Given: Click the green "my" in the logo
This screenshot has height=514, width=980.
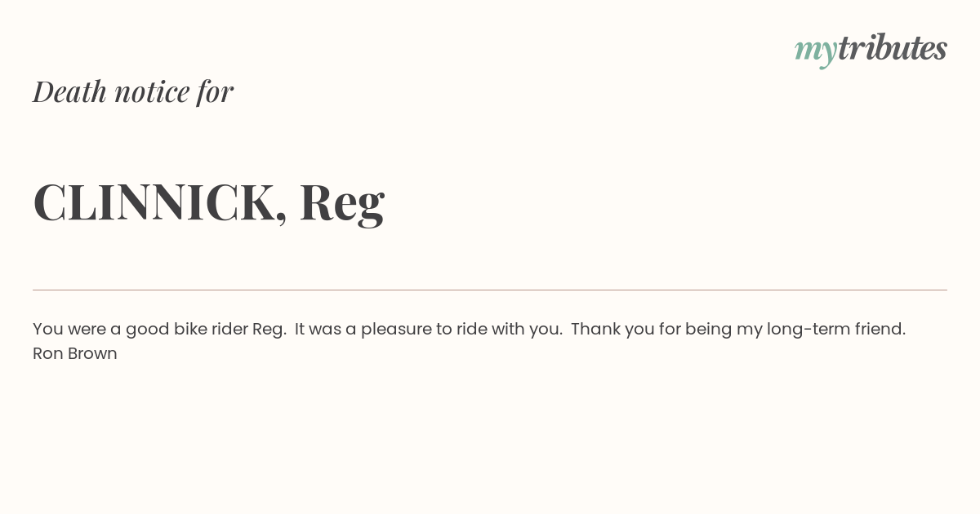Looking at the screenshot, I should (x=815, y=51).
